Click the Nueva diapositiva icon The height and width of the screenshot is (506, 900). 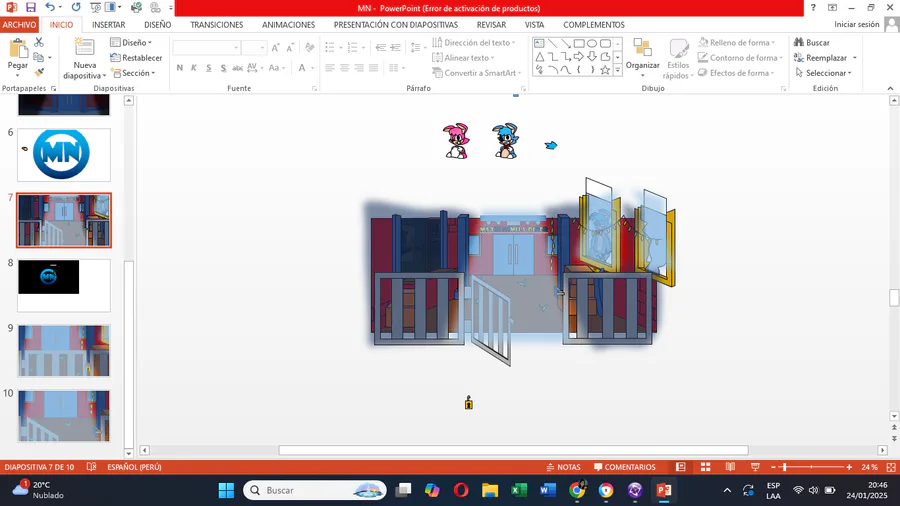(x=84, y=48)
